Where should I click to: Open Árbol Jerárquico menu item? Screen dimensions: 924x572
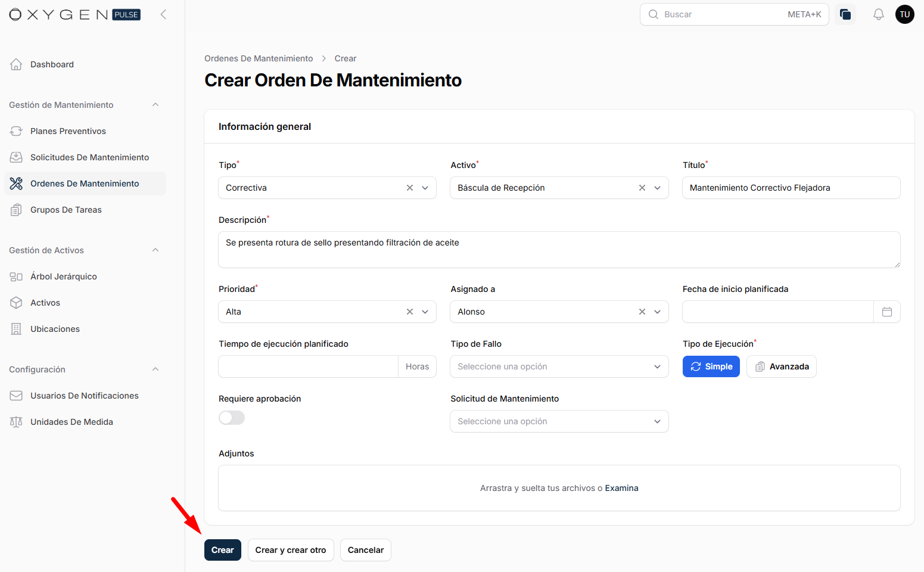(63, 276)
